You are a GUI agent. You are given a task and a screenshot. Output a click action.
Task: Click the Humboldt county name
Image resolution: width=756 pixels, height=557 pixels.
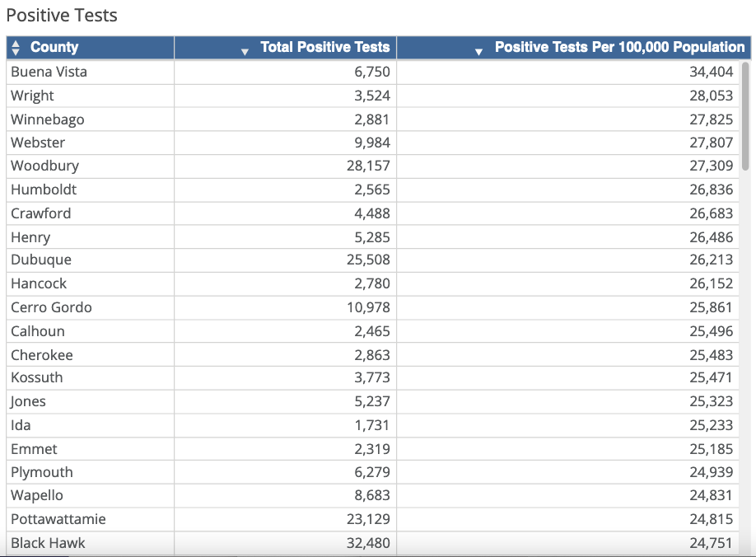pyautogui.click(x=44, y=190)
